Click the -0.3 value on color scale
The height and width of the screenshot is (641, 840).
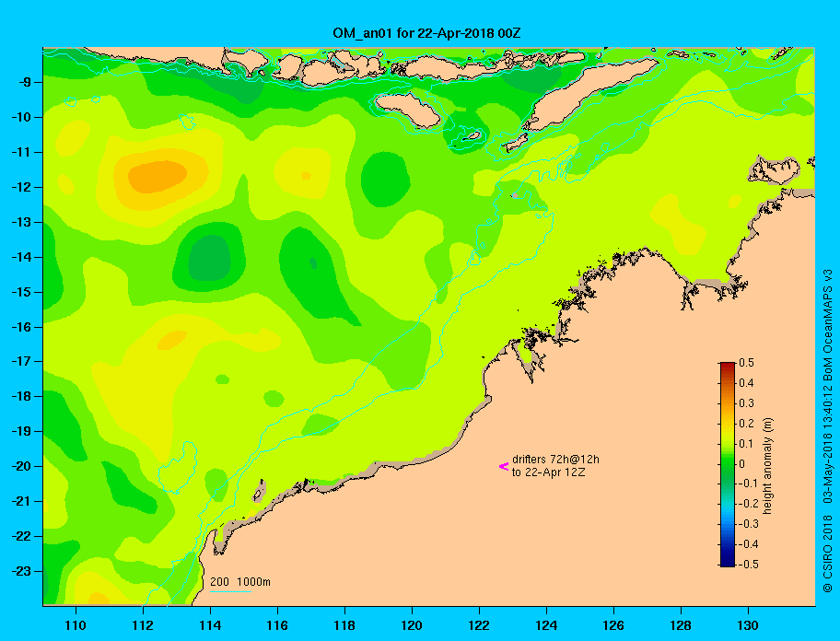tap(747, 524)
